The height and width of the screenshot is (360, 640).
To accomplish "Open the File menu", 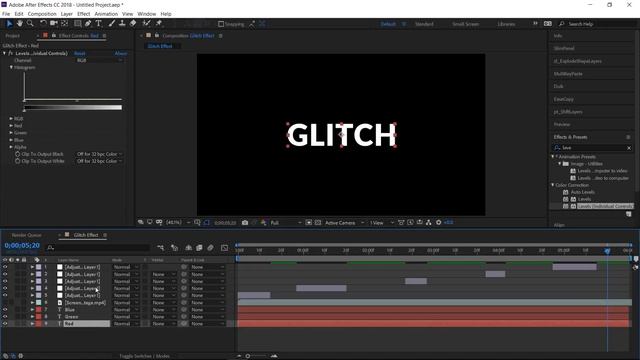I will [x=6, y=14].
